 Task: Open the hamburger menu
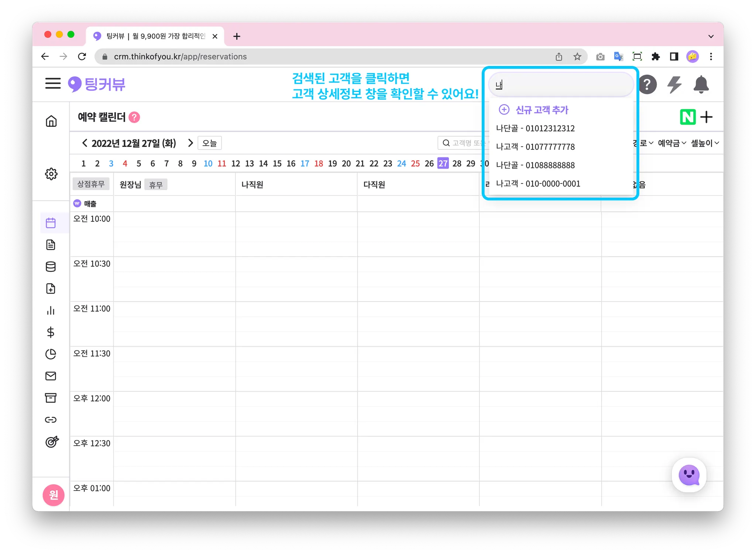pyautogui.click(x=53, y=84)
